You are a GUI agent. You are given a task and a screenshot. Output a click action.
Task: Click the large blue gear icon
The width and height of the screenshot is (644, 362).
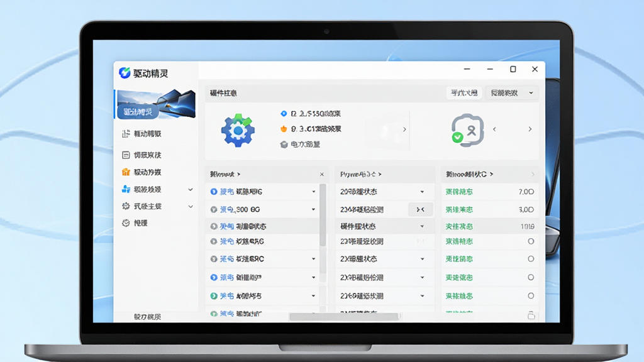point(238,130)
